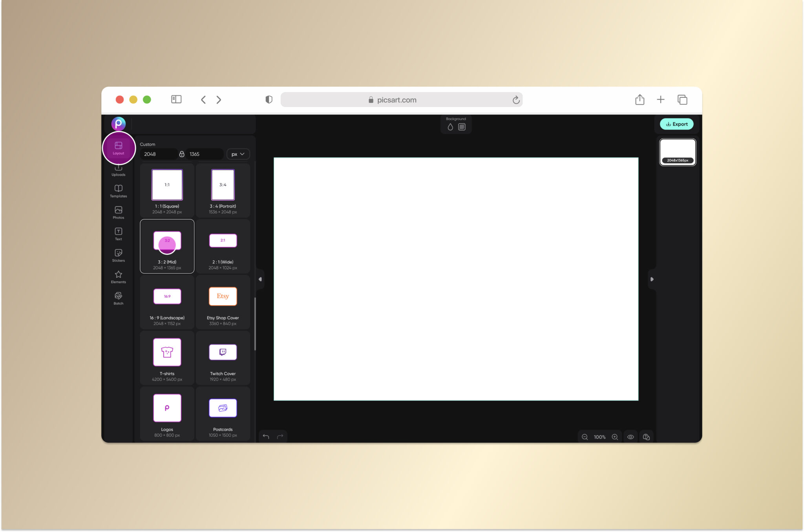804x532 pixels.
Task: Collapse the left layout panel
Action: (x=260, y=279)
